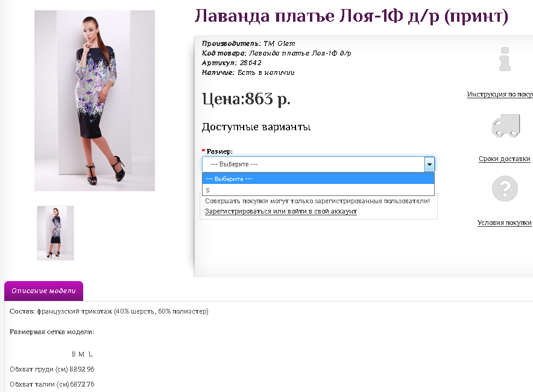Open the Условия покупки link
533x392 pixels.
pyautogui.click(x=504, y=223)
